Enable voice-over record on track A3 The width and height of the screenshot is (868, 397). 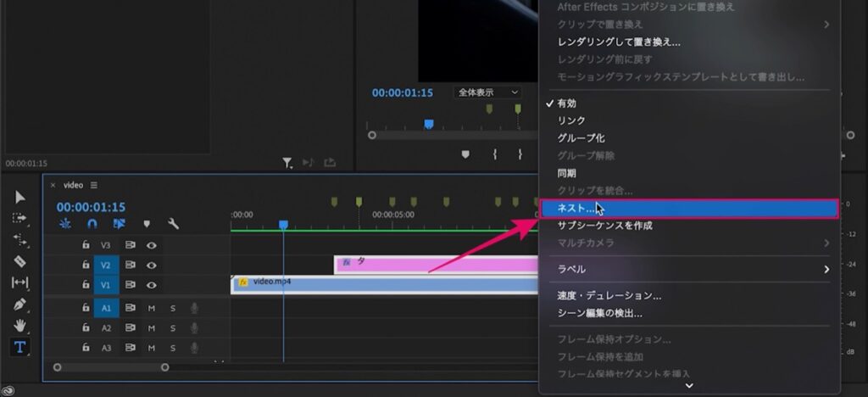pyautogui.click(x=194, y=349)
